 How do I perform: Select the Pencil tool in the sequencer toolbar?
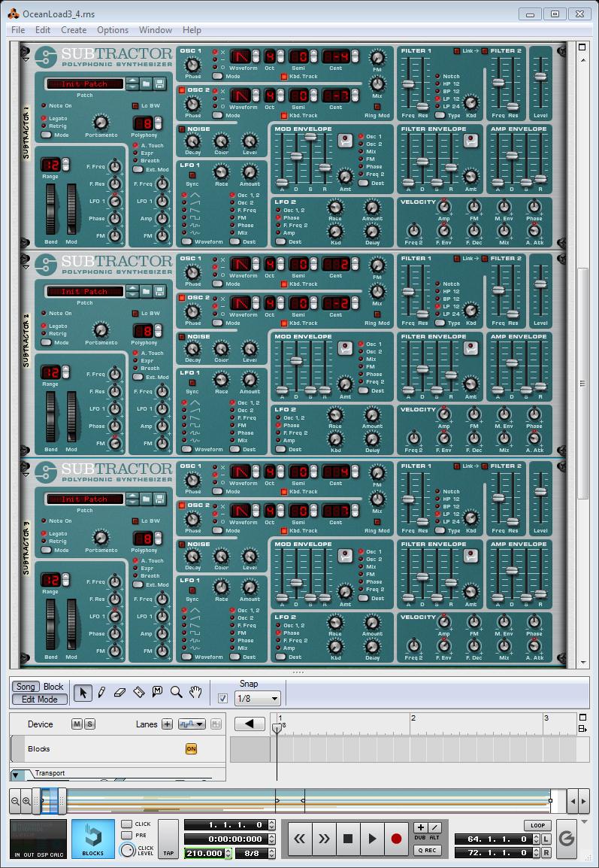101,692
